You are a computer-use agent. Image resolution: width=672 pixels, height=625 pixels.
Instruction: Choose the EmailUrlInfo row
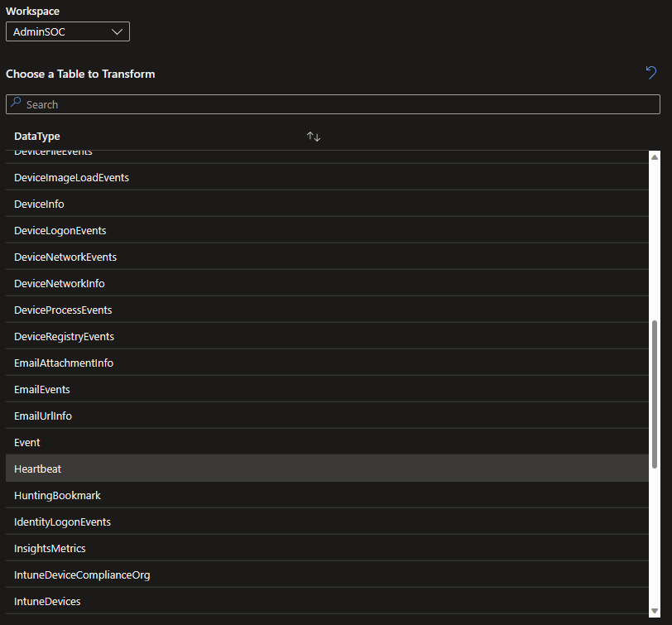[x=327, y=416]
